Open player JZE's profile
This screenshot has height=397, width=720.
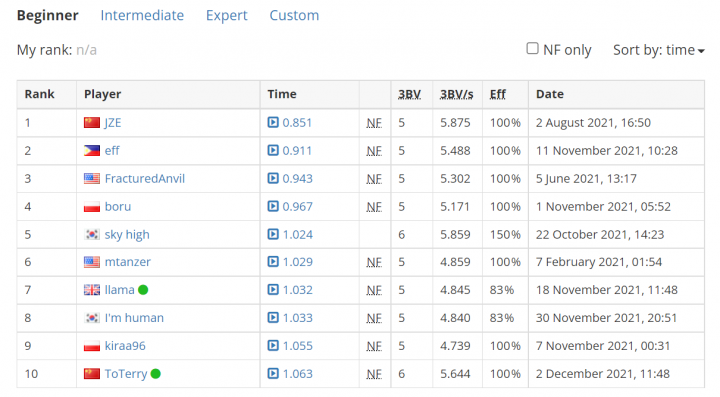113,123
